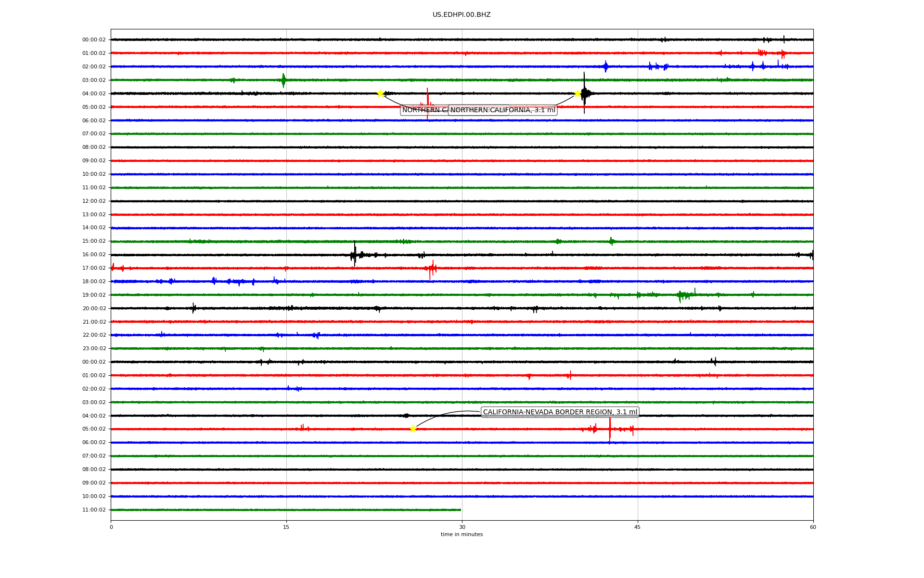Click the plot title US.EDHPI.00.BHZ
Image resolution: width=924 pixels, height=578 pixels.
tap(462, 15)
